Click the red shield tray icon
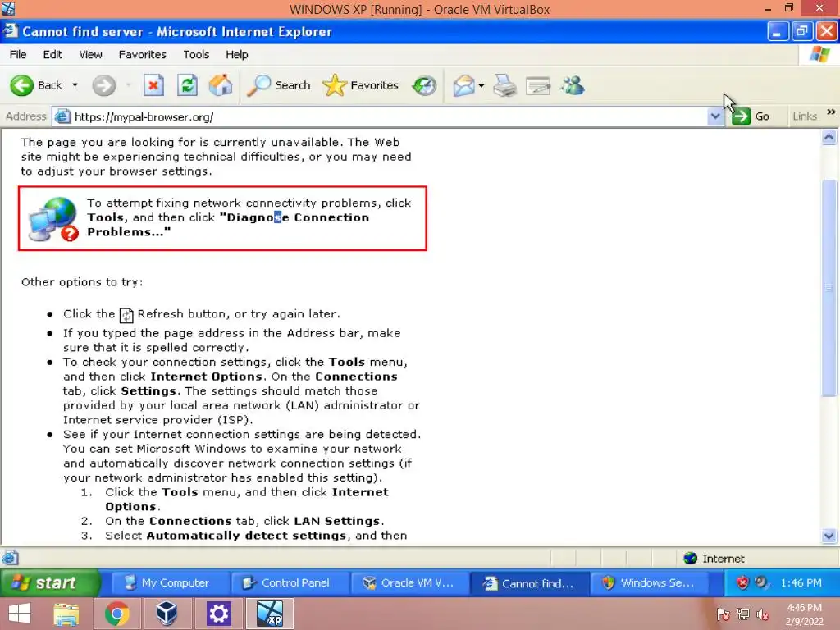This screenshot has width=840, height=630. (742, 583)
